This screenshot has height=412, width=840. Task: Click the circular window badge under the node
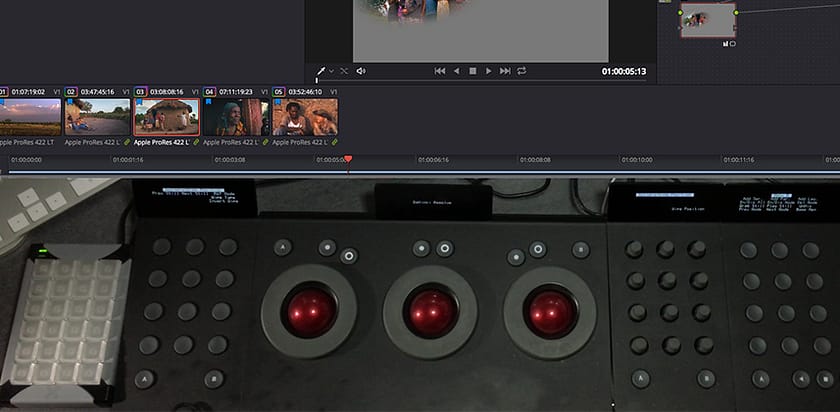click(733, 44)
